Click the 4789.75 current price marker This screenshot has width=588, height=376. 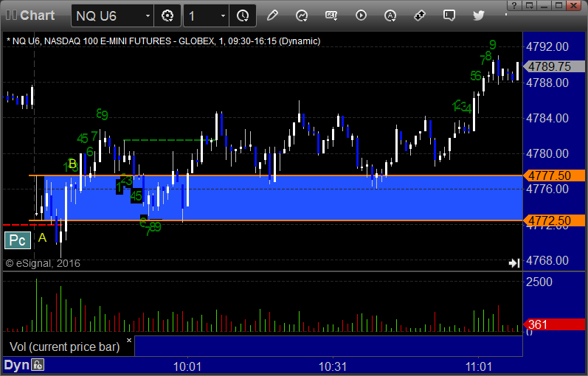point(554,66)
